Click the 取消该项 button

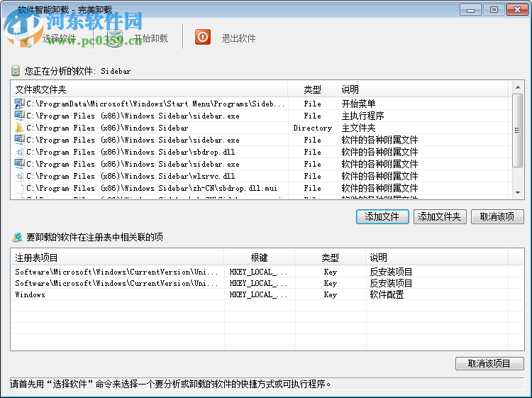point(497,216)
